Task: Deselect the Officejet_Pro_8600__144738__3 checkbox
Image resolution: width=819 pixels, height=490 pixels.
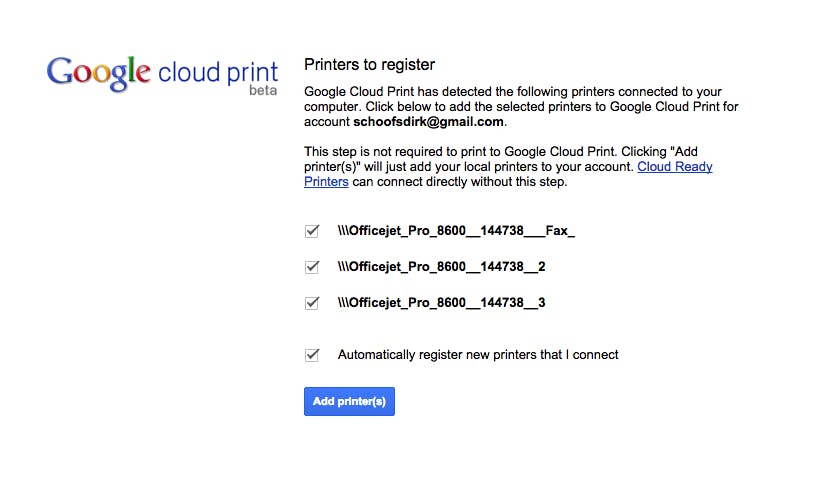Action: (x=312, y=302)
